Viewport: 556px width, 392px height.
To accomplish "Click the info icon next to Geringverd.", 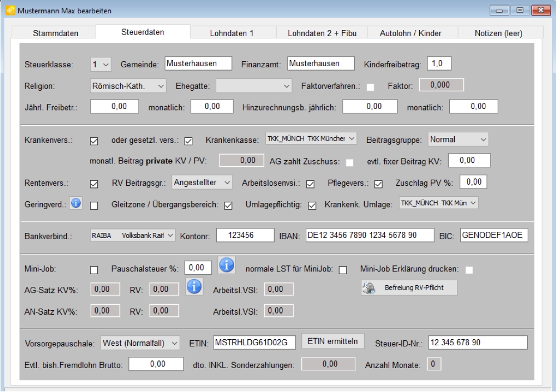I will 76,204.
